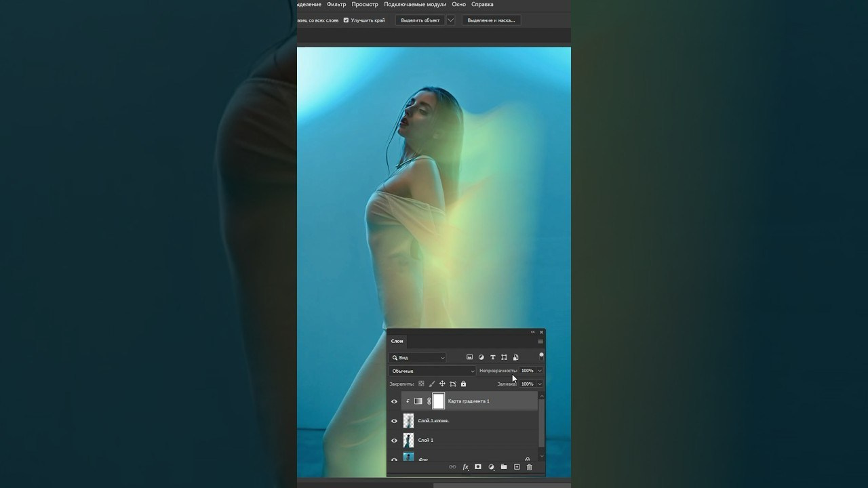Viewport: 868px width, 488px height.
Task: Open the layer filter type dropdown showing Вид
Action: click(417, 357)
